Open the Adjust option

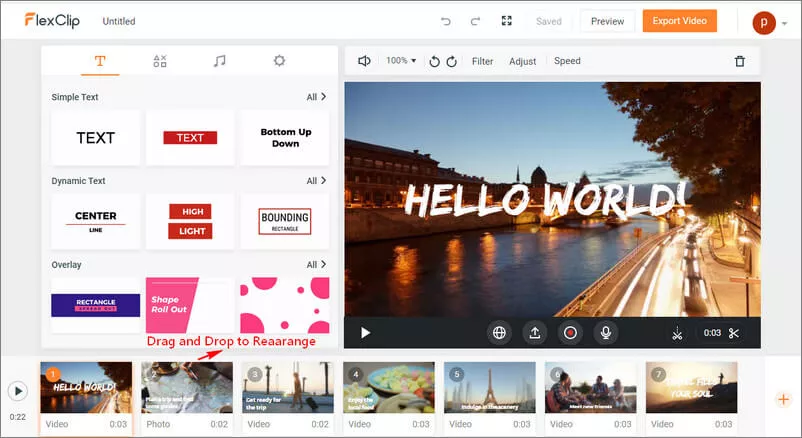coord(522,61)
